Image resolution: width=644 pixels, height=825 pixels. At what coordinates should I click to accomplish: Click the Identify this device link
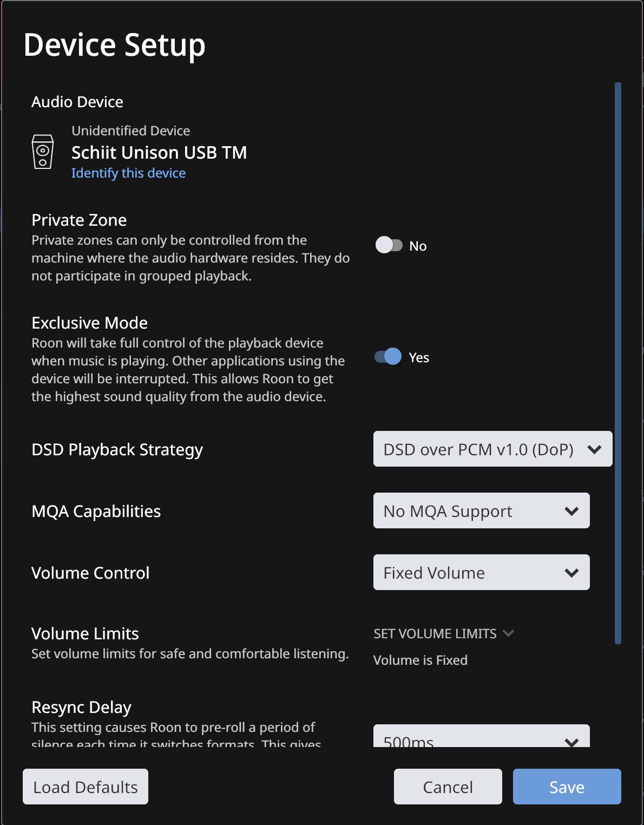(128, 173)
